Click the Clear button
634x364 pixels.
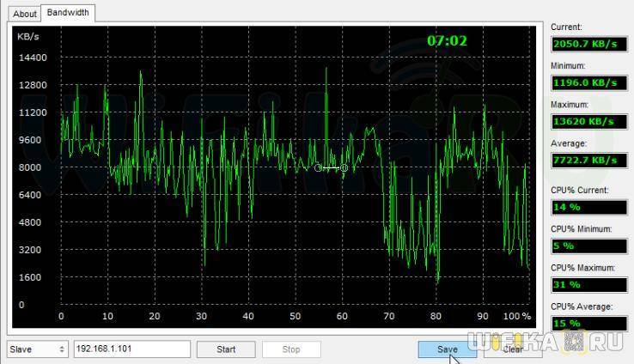513,349
